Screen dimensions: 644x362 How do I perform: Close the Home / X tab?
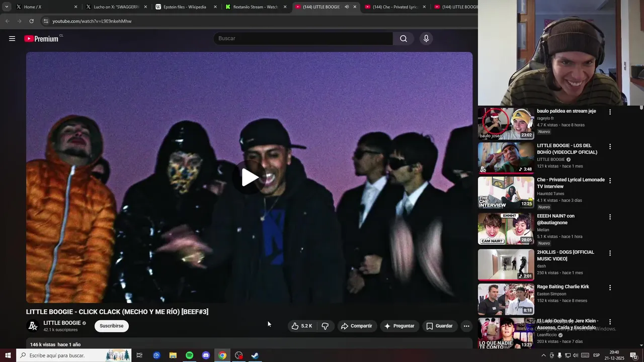click(76, 7)
